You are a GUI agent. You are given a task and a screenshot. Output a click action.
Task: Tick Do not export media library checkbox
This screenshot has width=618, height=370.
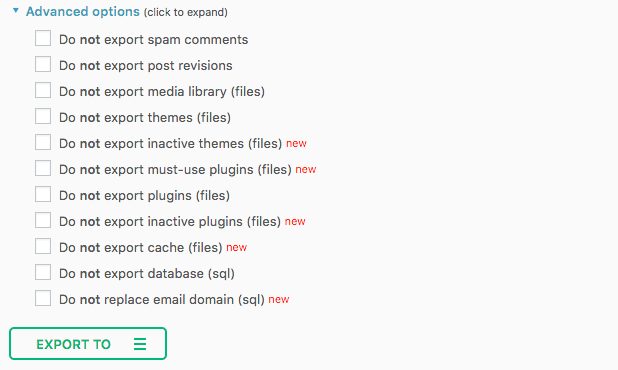coord(43,90)
